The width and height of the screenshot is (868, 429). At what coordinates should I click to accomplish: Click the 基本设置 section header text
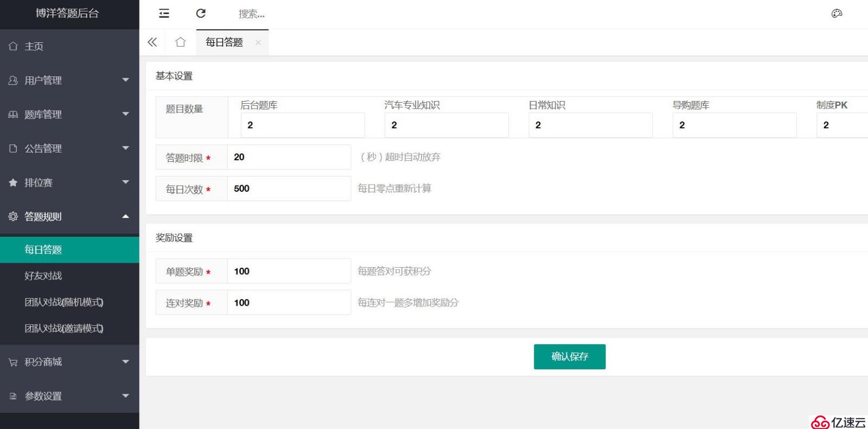click(x=174, y=76)
